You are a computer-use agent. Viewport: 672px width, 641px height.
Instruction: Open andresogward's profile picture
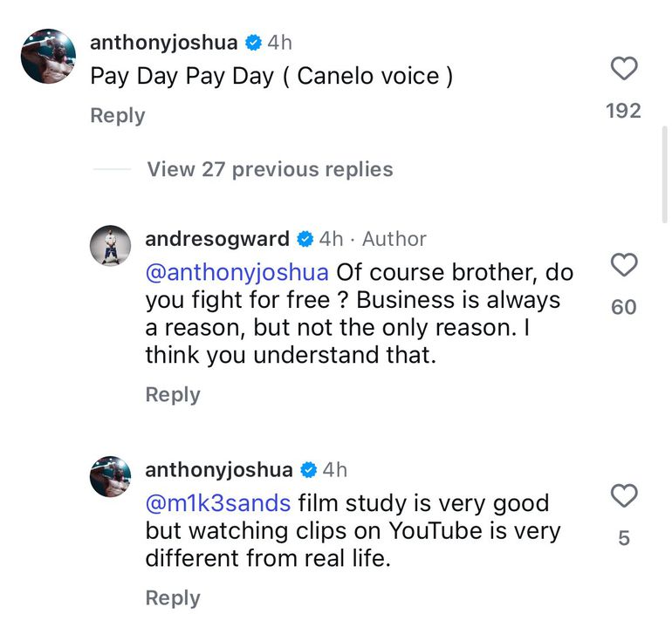coord(111,245)
